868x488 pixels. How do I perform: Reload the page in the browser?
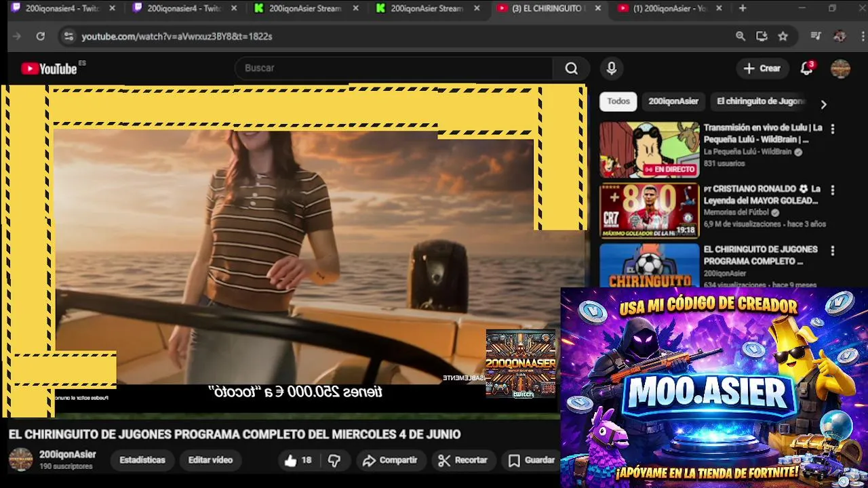point(41,36)
